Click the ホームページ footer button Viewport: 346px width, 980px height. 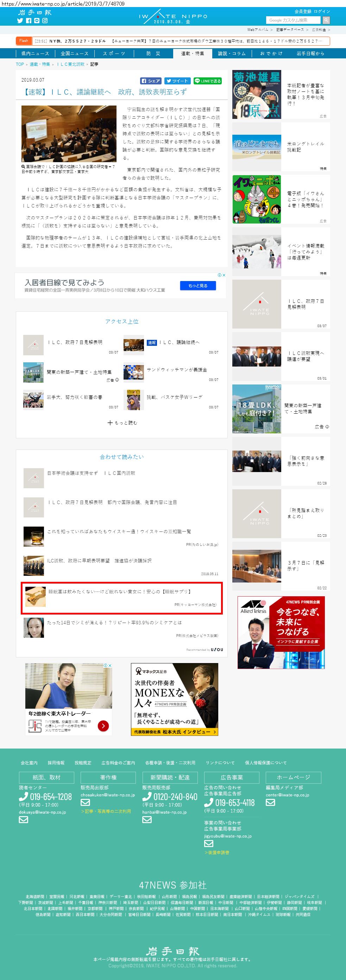294,777
